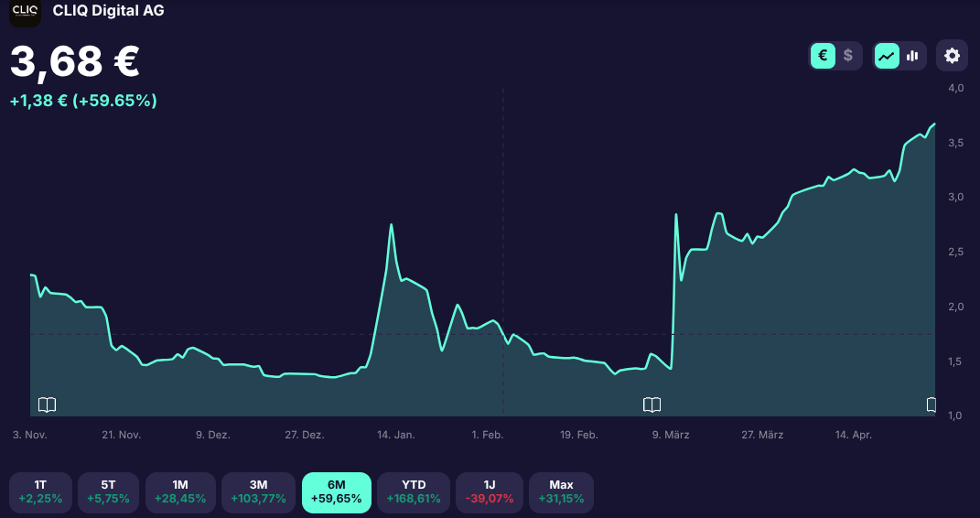Screen dimensions: 980x518
Task: Click the 3,5 price axis label
Action: pos(955,143)
